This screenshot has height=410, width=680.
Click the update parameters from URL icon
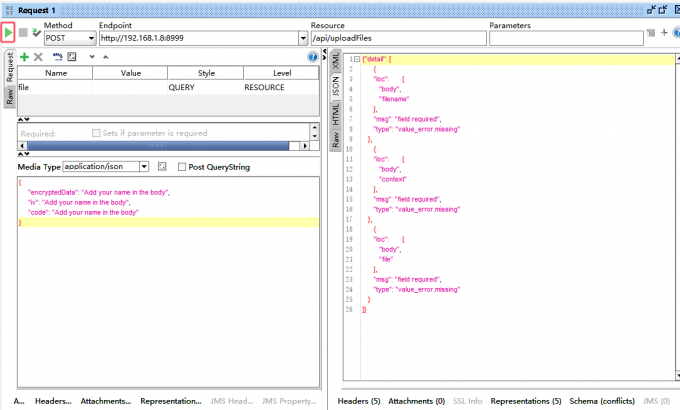coord(57,57)
